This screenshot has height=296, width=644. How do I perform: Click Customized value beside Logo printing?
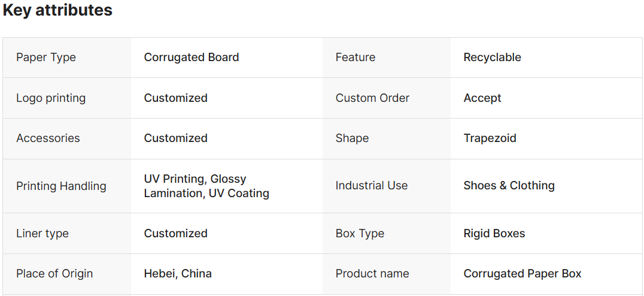point(176,98)
